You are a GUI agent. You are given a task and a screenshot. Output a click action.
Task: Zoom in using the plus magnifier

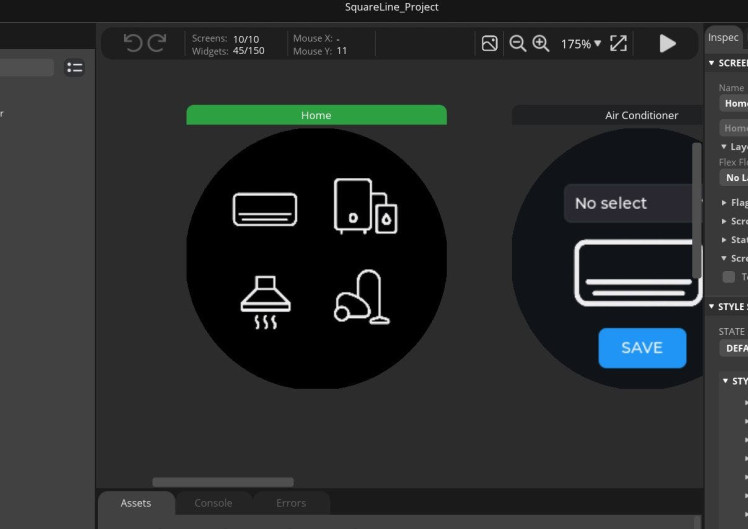[x=541, y=43]
